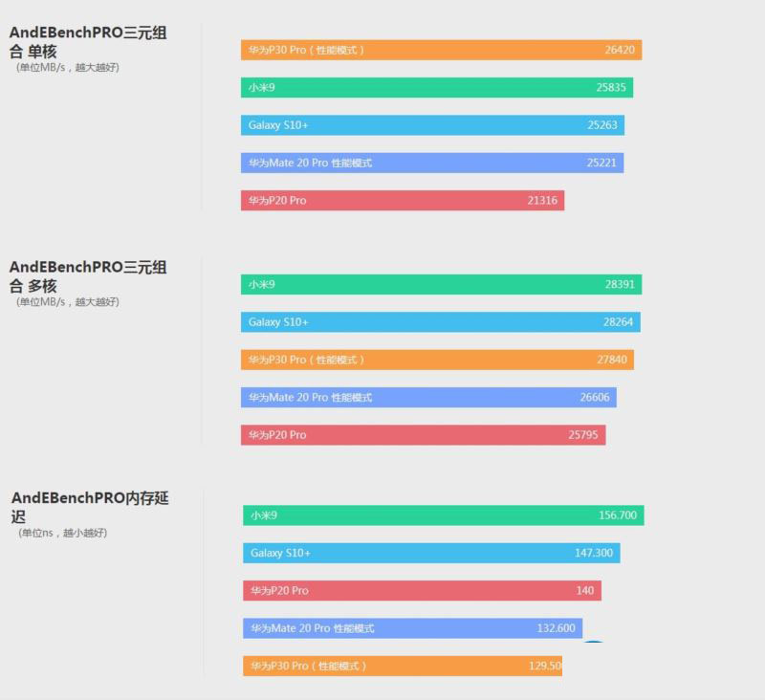Viewport: 765px width, 700px height.
Task: Click the AndEBenchPRO三元组合 多核 chart title
Action: pos(88,276)
